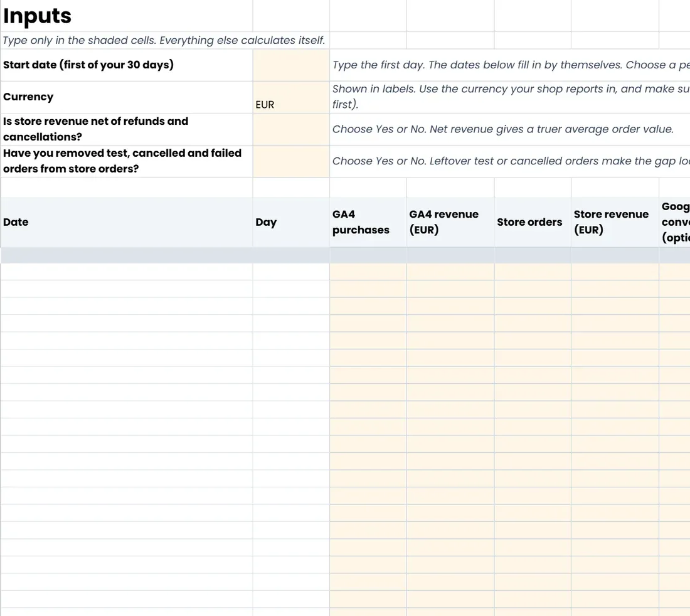Open the net of refunds Yes/No cell

click(x=291, y=129)
